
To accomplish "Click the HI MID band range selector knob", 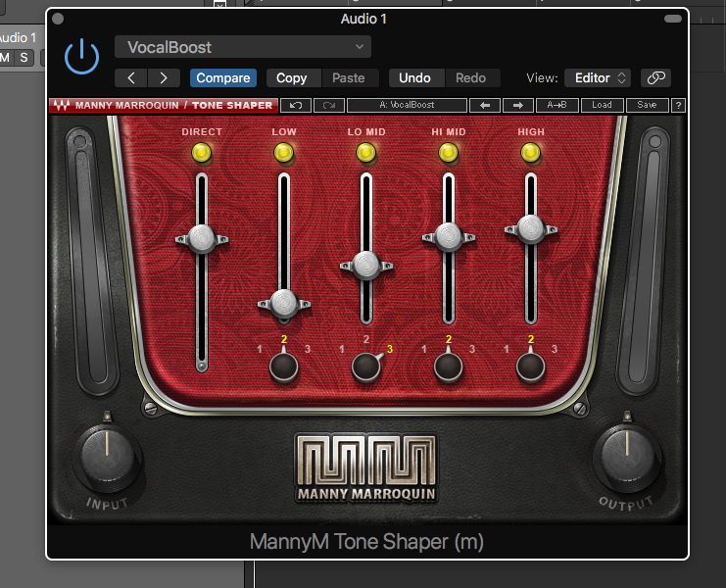I will (448, 367).
